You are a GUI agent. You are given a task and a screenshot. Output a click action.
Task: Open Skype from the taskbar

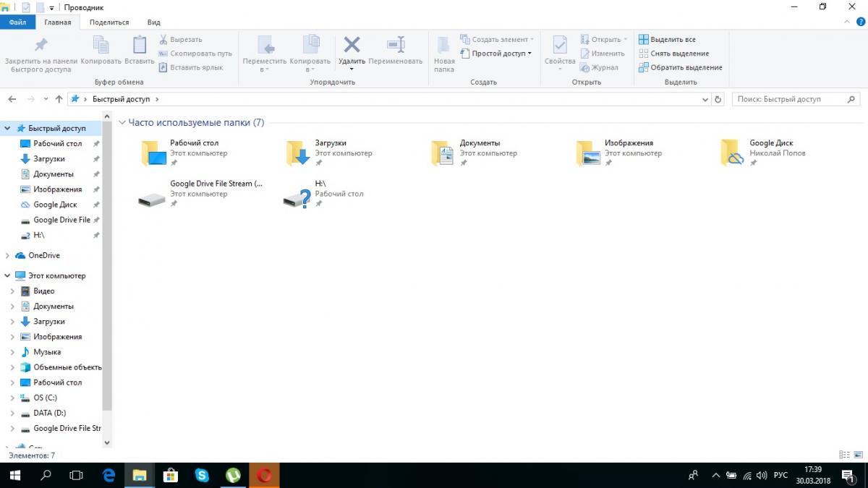click(202, 475)
